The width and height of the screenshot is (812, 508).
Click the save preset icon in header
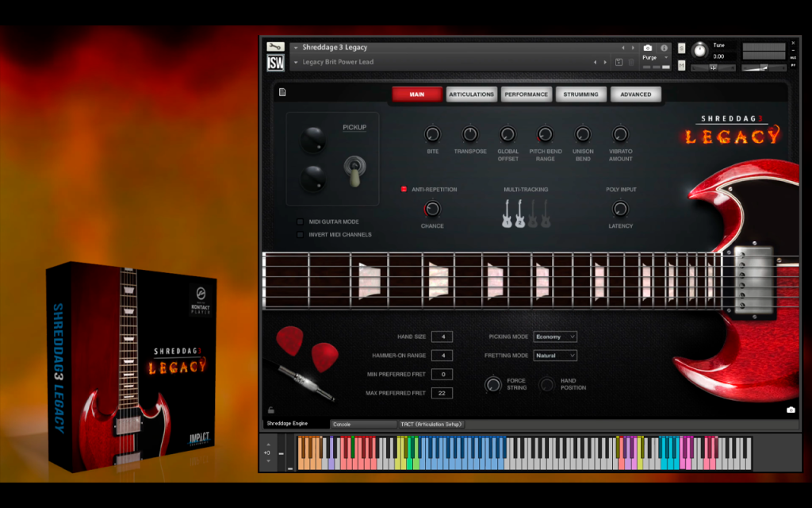619,62
